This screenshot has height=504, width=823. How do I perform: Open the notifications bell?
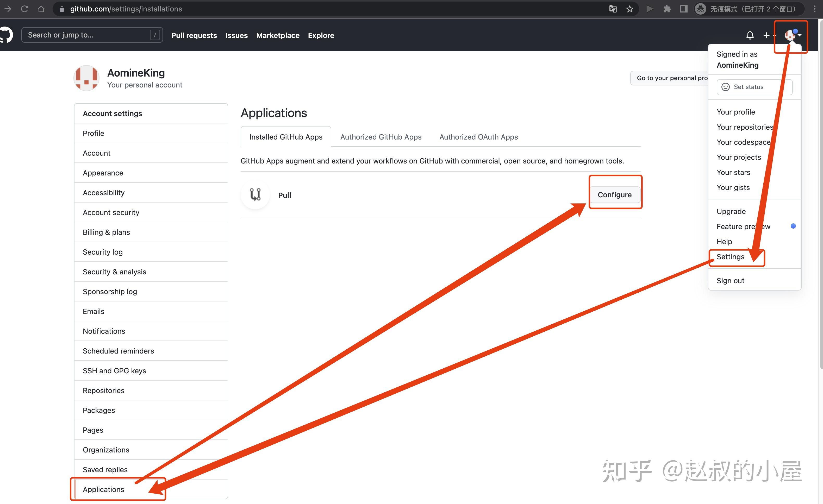[x=750, y=35]
